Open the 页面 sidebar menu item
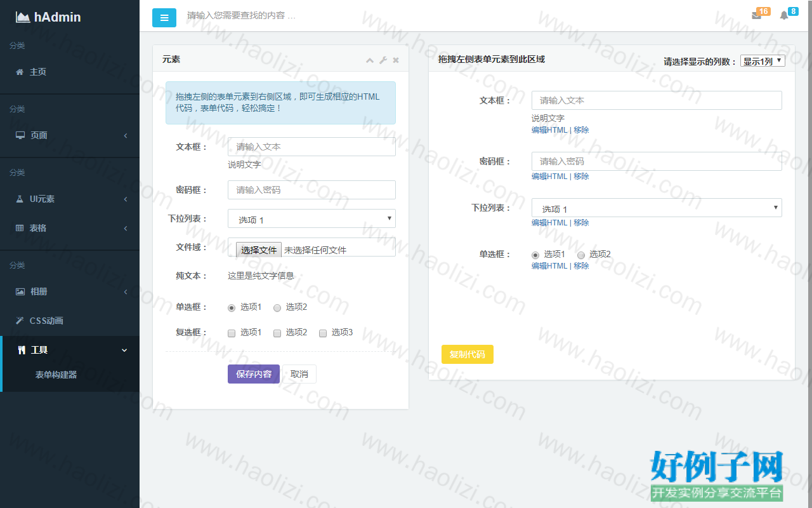Image resolution: width=812 pixels, height=508 pixels. [70, 135]
